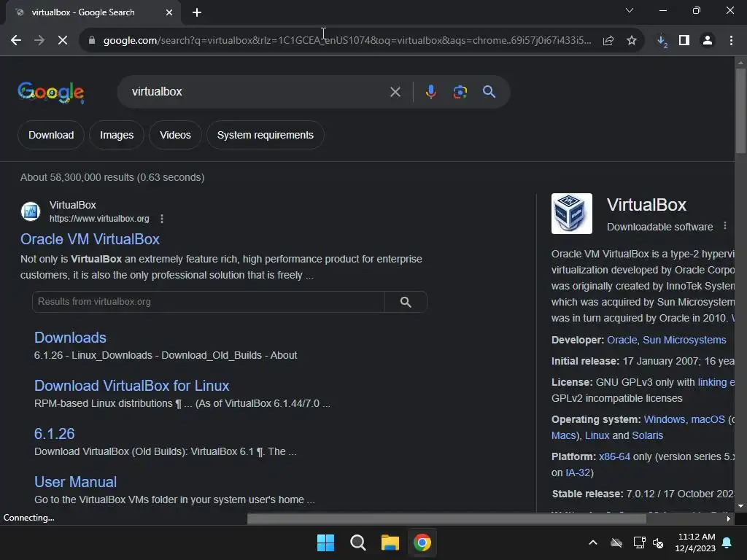The height and width of the screenshot is (560, 747).
Task: View site information via the lock icon
Action: tap(92, 41)
